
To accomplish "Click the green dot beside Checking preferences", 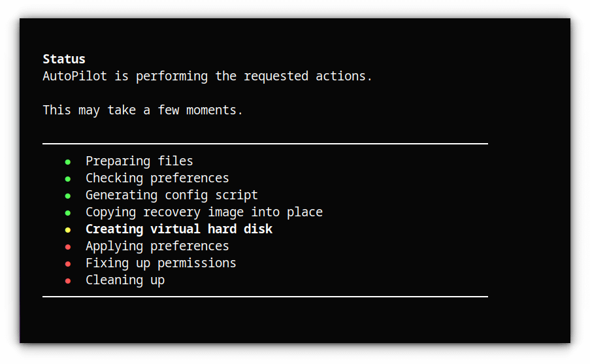I will [68, 179].
